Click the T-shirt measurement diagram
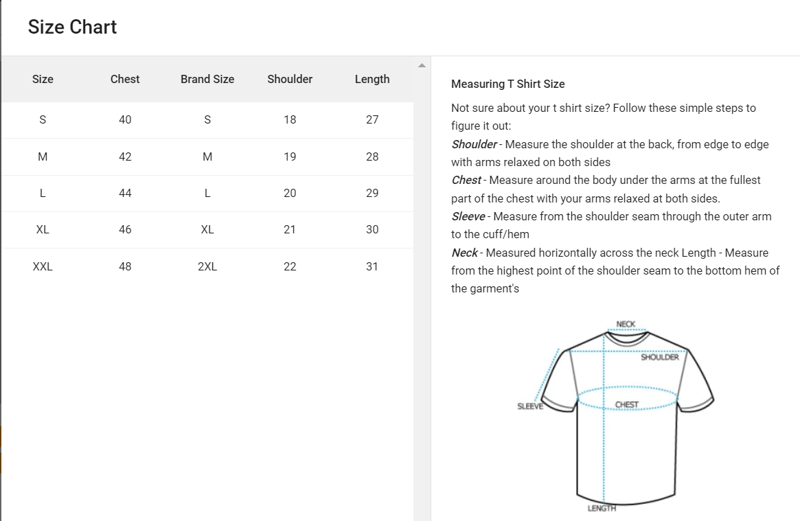Screen dimensions: 800x521 click(x=615, y=415)
